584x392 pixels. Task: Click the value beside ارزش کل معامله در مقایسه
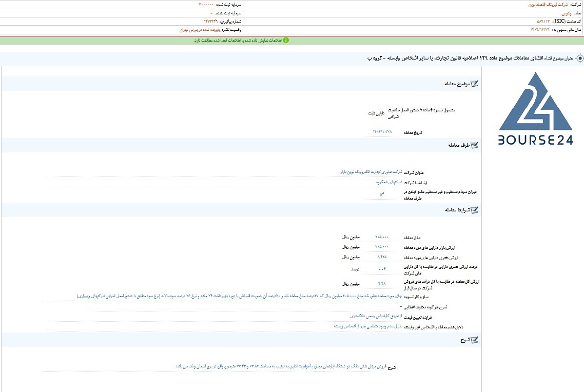coord(382,283)
